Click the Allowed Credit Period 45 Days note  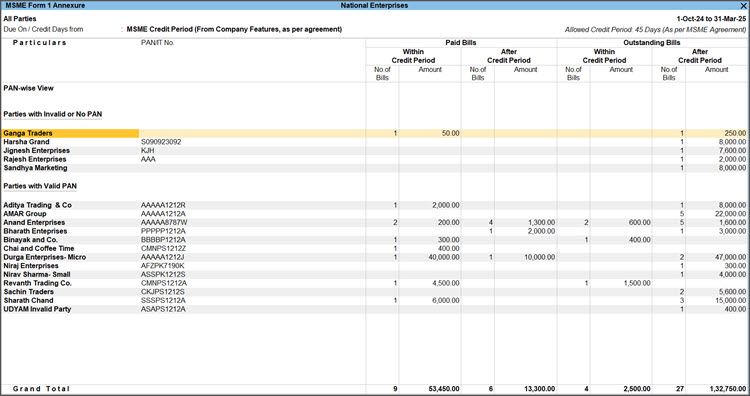point(655,30)
